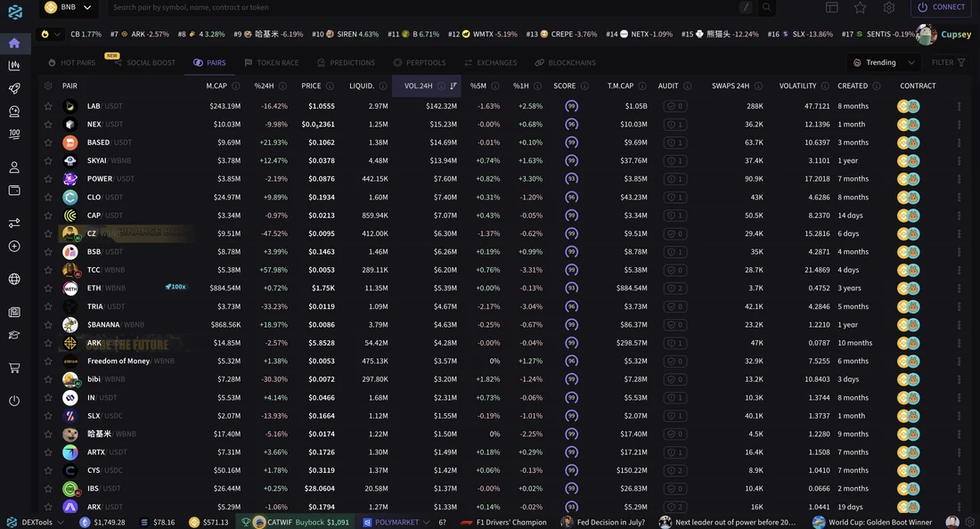Sort by VOLATILITY column header

coord(797,85)
